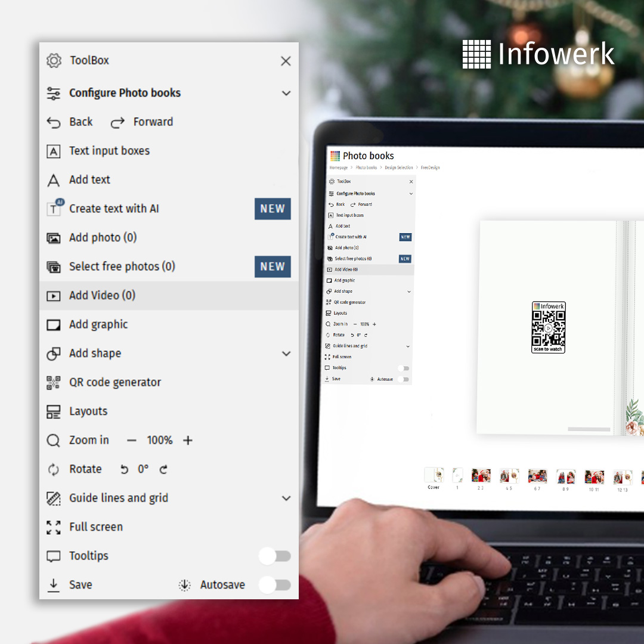
Task: Close the small ToolBox on laptop screen
Action: (x=411, y=181)
